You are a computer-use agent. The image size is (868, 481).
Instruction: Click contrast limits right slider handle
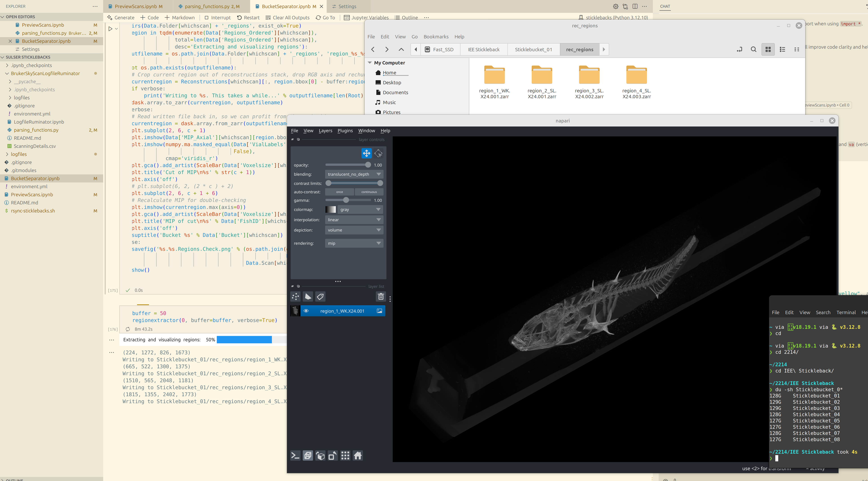coord(380,183)
